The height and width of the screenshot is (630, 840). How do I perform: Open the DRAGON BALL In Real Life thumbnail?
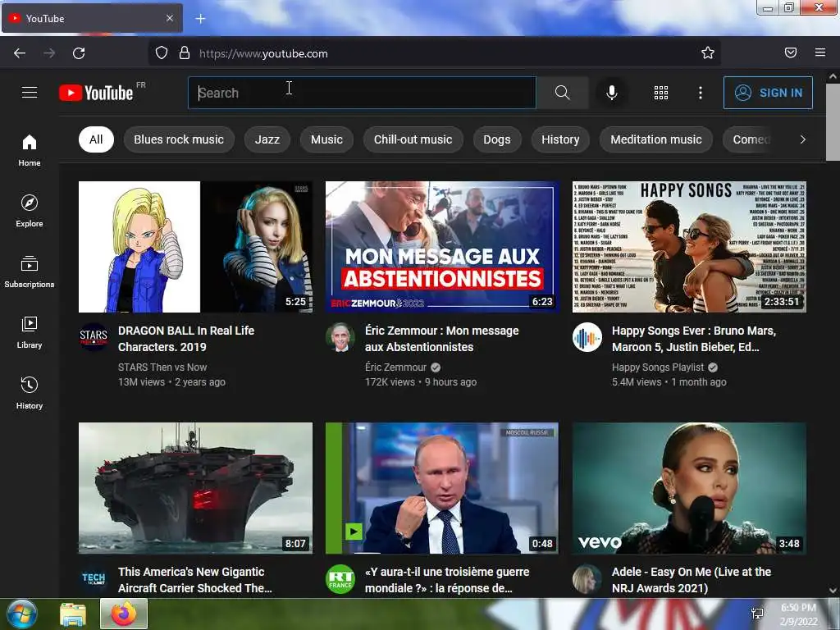click(x=195, y=246)
